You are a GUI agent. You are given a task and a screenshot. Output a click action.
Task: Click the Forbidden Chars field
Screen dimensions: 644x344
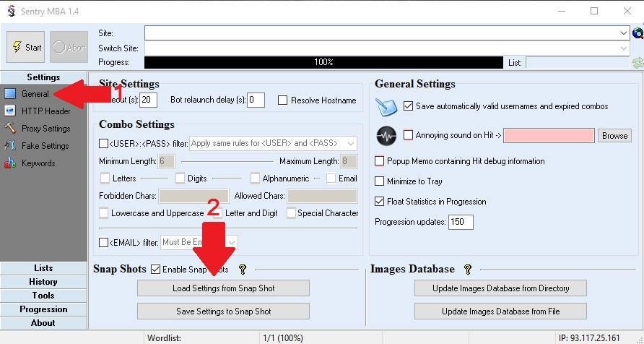(194, 196)
